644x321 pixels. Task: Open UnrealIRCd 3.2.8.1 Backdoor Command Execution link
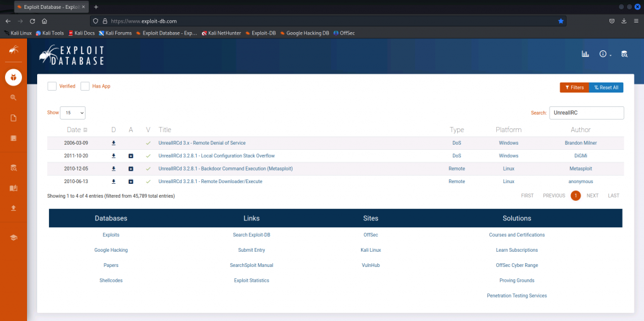click(x=226, y=169)
